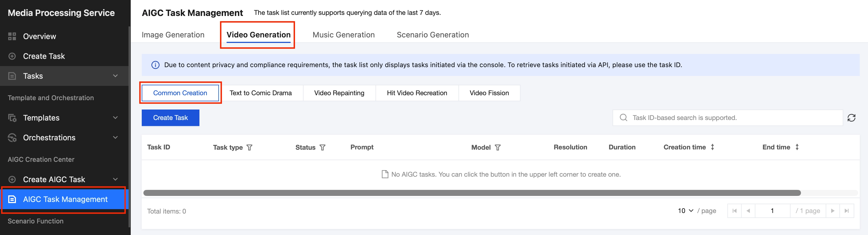Open the Scenario Generation tab
This screenshot has height=235, width=868.
(x=433, y=35)
